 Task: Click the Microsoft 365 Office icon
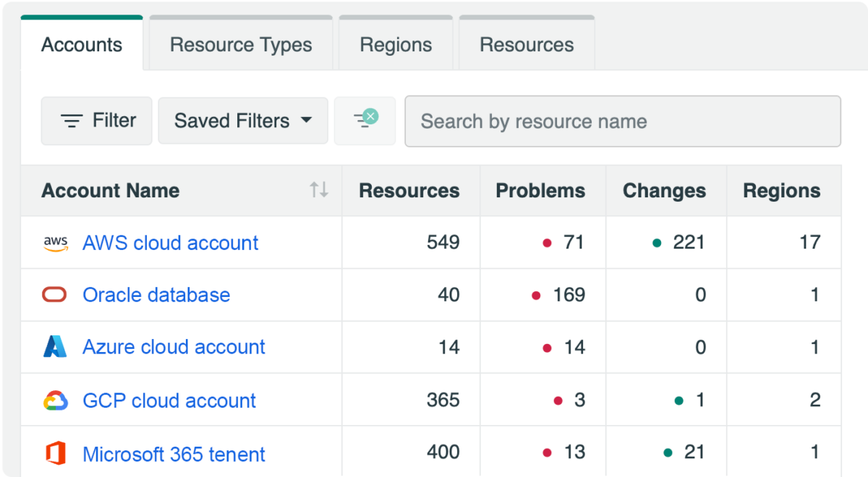pyautogui.click(x=55, y=454)
